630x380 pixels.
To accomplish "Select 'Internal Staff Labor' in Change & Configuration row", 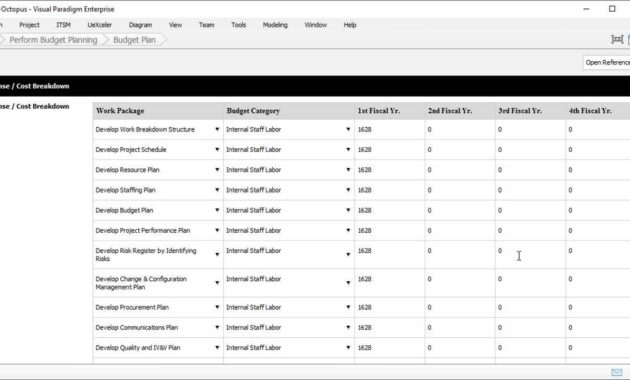I will pyautogui.click(x=254, y=279).
